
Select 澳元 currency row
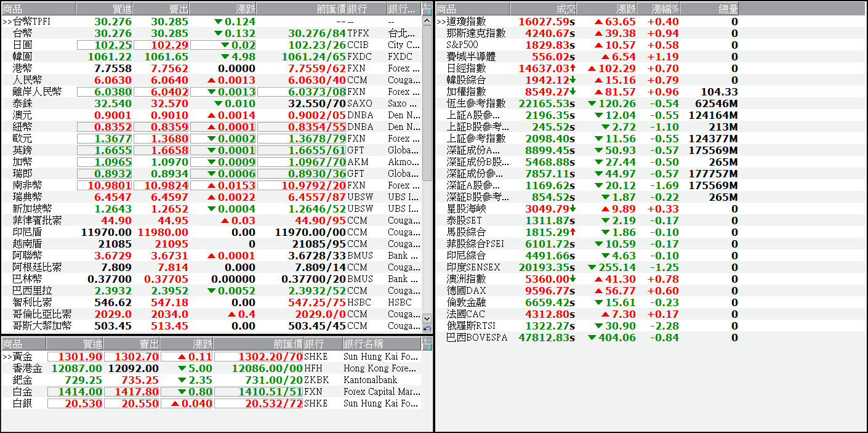pos(211,115)
